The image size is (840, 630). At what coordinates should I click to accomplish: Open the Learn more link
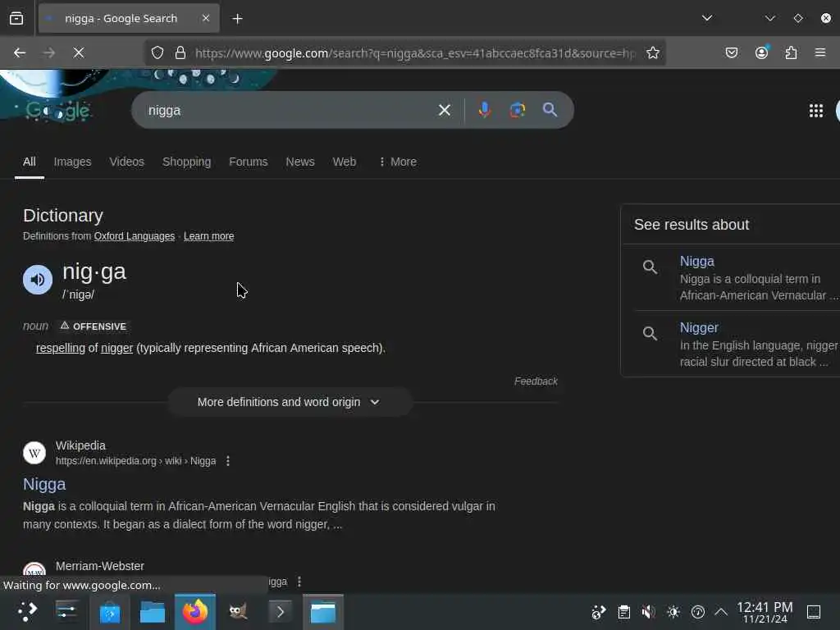[209, 236]
